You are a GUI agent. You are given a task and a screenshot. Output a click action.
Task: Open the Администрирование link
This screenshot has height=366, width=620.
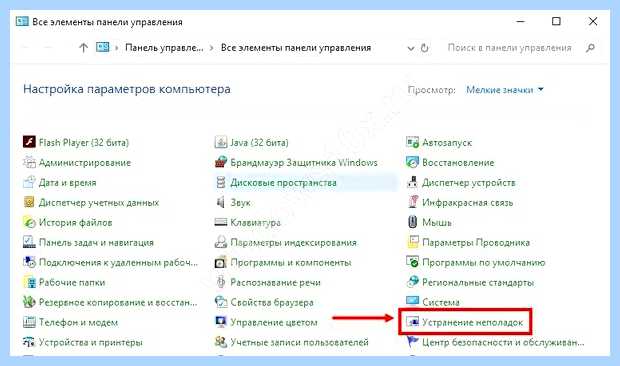[x=85, y=162]
